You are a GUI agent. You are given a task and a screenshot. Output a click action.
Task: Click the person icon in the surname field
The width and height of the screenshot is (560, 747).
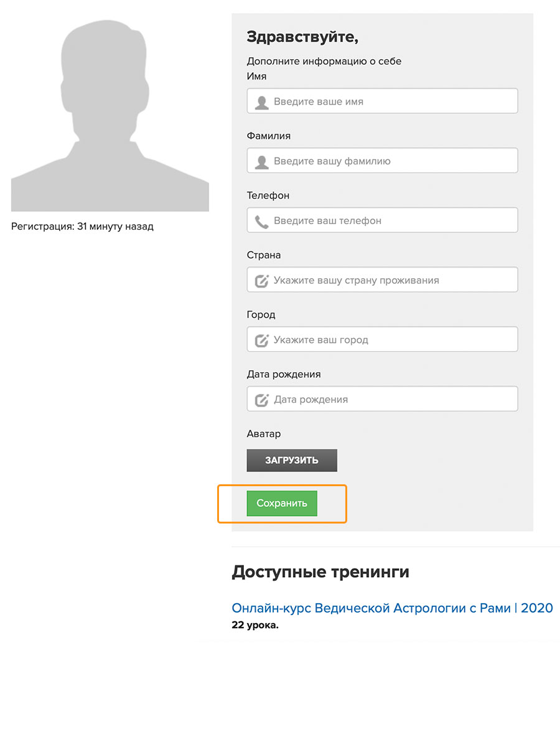[x=262, y=162]
